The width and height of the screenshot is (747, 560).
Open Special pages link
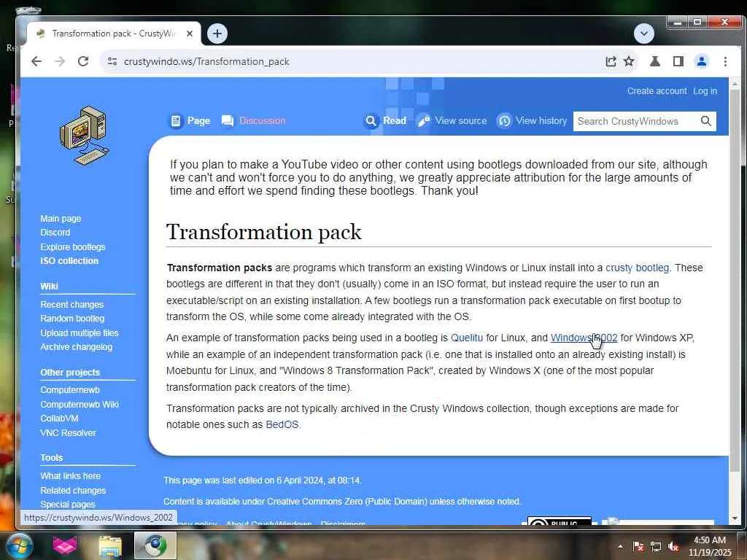click(68, 505)
